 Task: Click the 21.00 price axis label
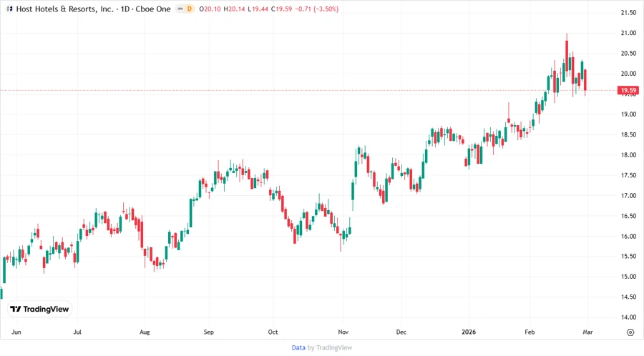pos(628,33)
